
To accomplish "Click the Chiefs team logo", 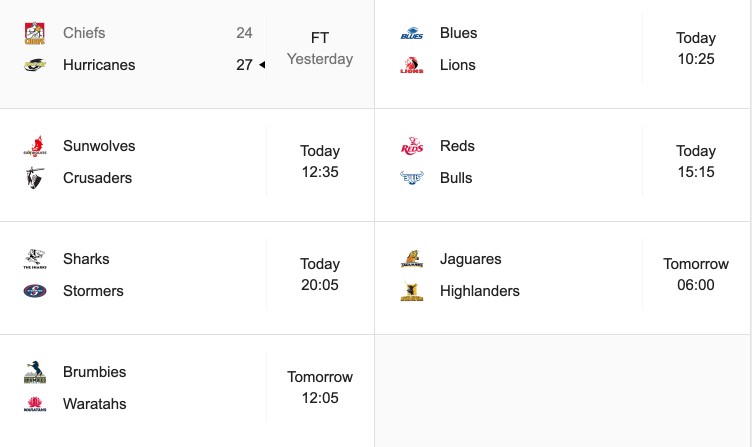I will pos(35,33).
